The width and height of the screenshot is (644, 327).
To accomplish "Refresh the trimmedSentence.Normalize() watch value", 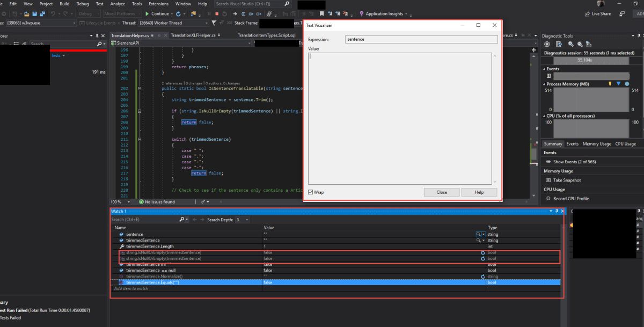I will coord(482,277).
